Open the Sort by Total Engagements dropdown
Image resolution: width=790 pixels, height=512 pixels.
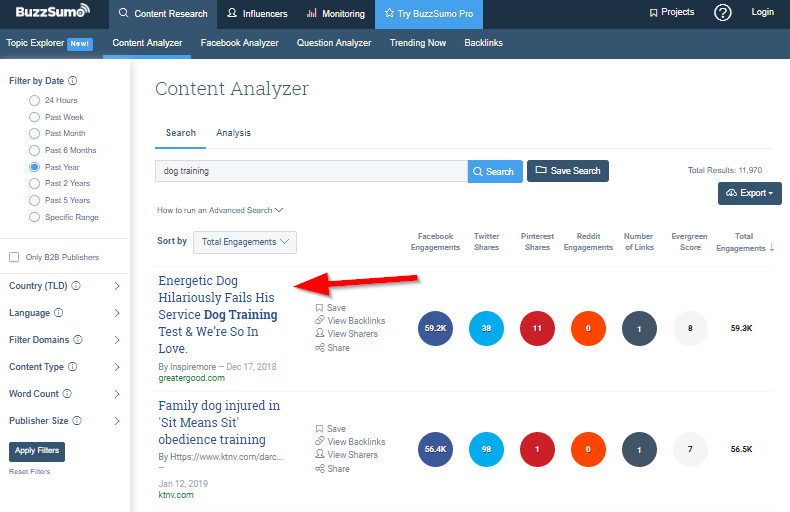click(x=245, y=242)
